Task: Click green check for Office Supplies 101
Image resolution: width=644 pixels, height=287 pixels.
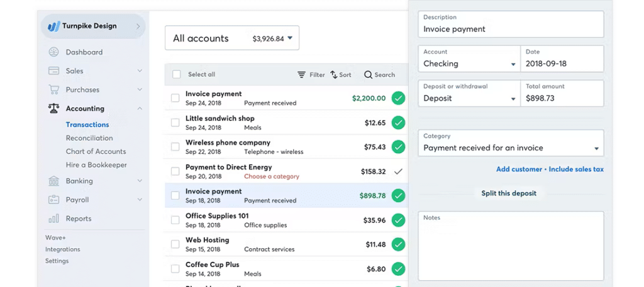Action: coord(398,220)
